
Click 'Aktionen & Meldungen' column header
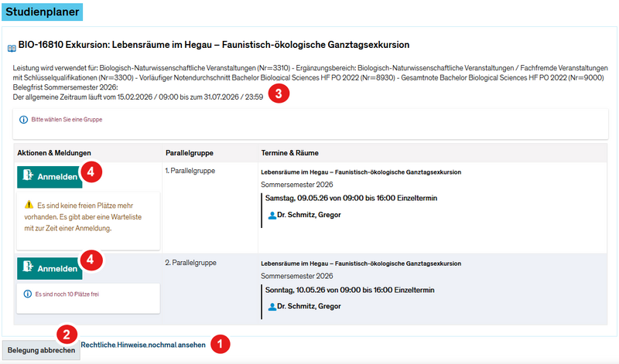[x=54, y=153]
